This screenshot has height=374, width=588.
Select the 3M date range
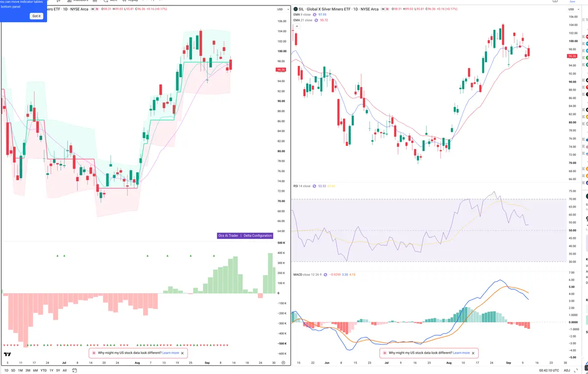click(x=27, y=371)
